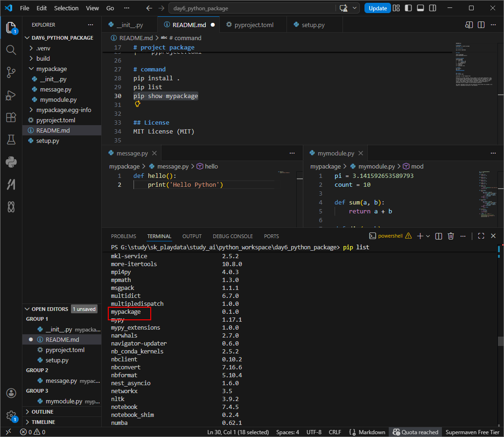This screenshot has height=437, width=504.
Task: Collapse DAY6_PYTHON_PACKAGE root section
Action: click(28, 38)
